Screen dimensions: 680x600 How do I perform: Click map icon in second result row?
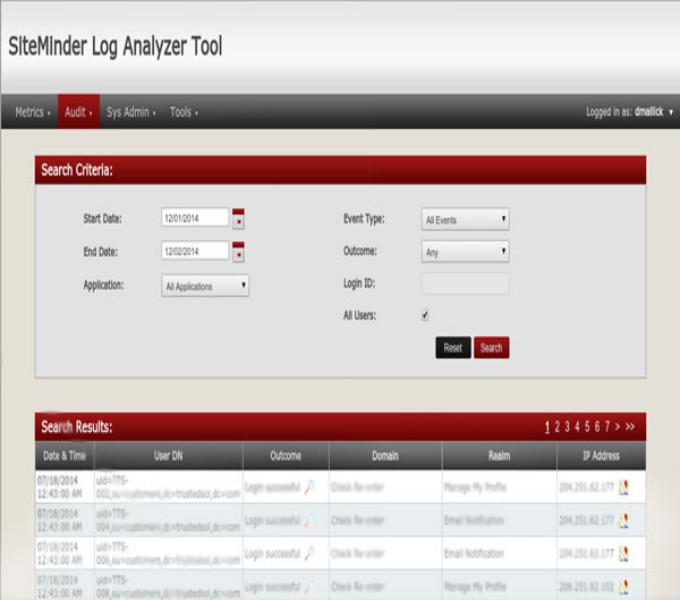[x=623, y=520]
